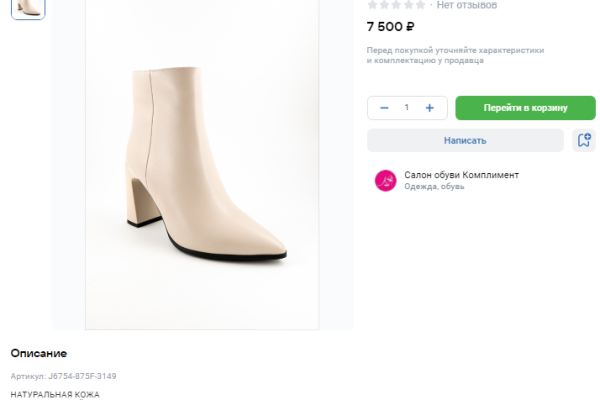Click the quantity number field
Screen dimensions: 600x400
[x=407, y=108]
